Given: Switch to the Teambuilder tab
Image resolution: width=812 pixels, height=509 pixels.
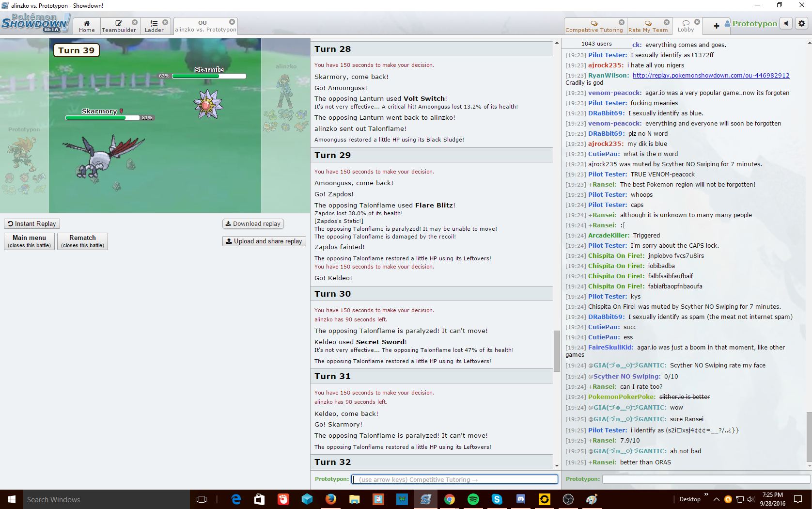Looking at the screenshot, I should pyautogui.click(x=119, y=26).
